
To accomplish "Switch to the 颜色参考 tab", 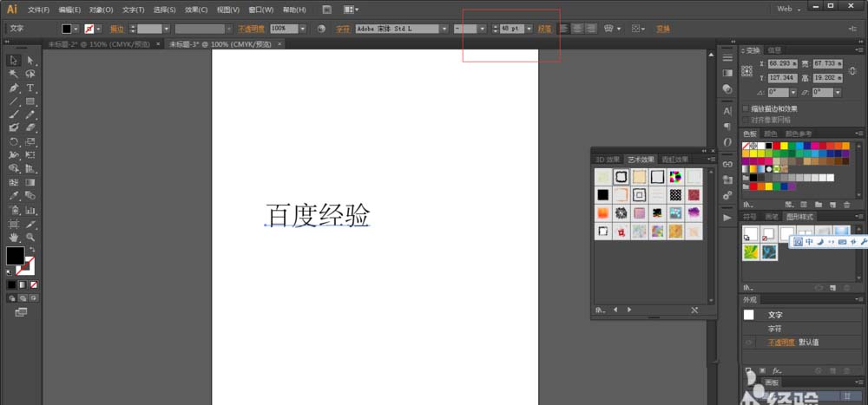I will pos(799,134).
